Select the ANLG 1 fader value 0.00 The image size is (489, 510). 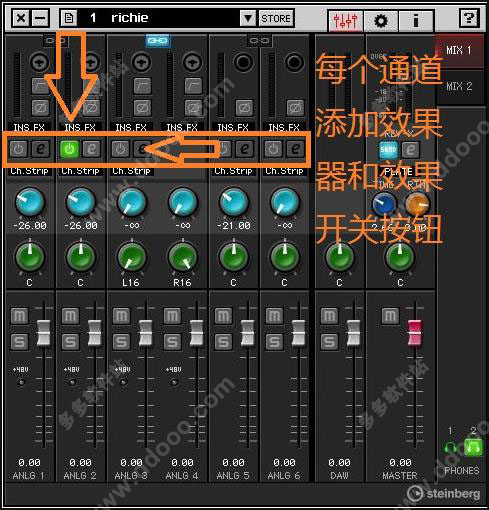pyautogui.click(x=29, y=463)
